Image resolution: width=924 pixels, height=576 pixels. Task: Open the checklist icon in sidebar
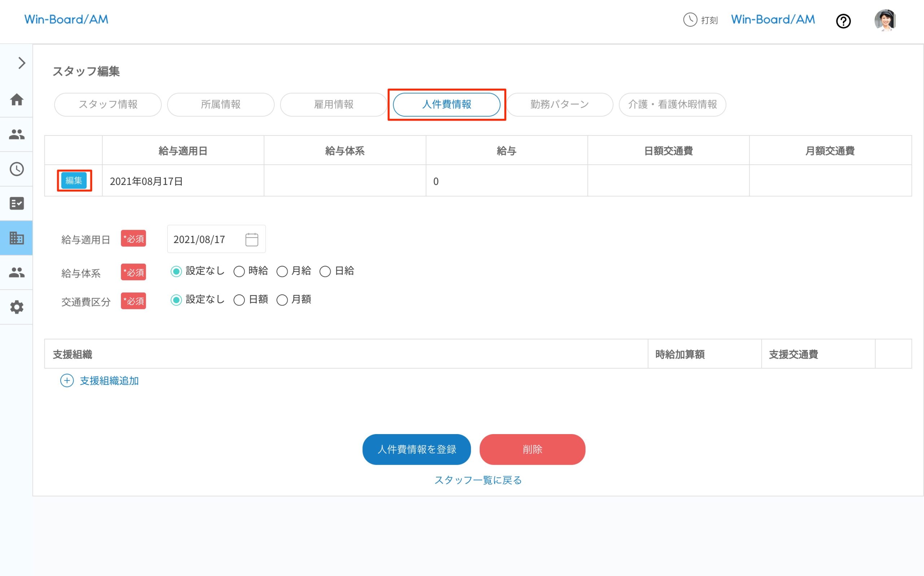point(16,203)
